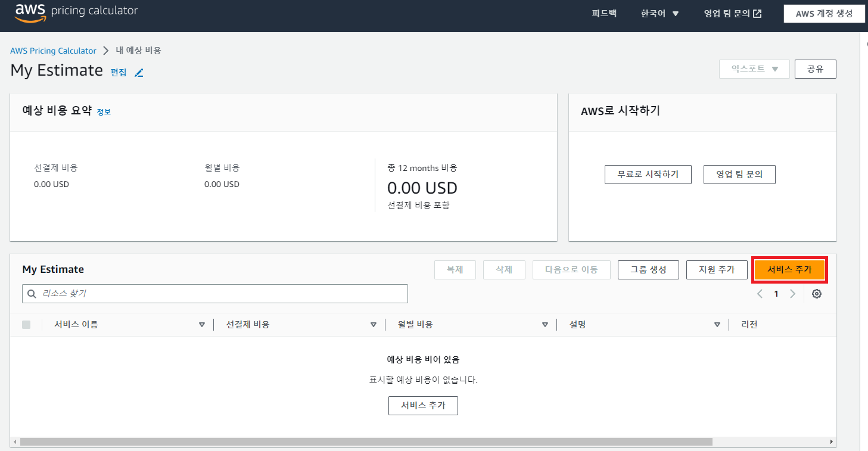Click the pencil icon beside 편집

pyautogui.click(x=139, y=73)
